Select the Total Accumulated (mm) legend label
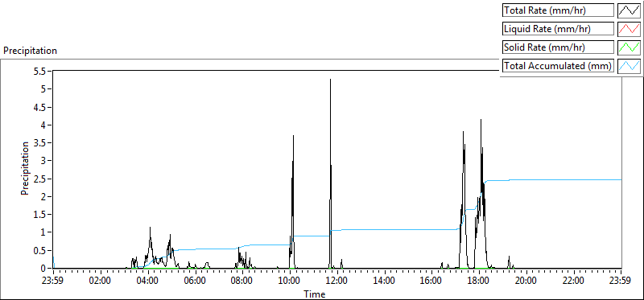The image size is (644, 300). (x=558, y=66)
